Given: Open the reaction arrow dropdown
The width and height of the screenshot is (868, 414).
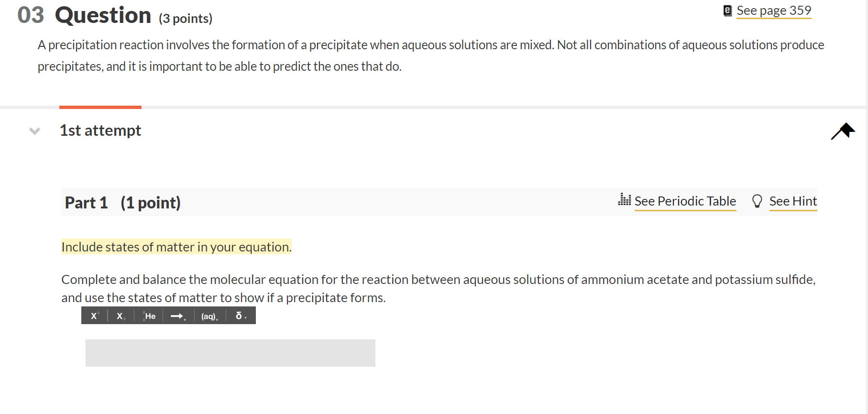Looking at the screenshot, I should pos(186,319).
